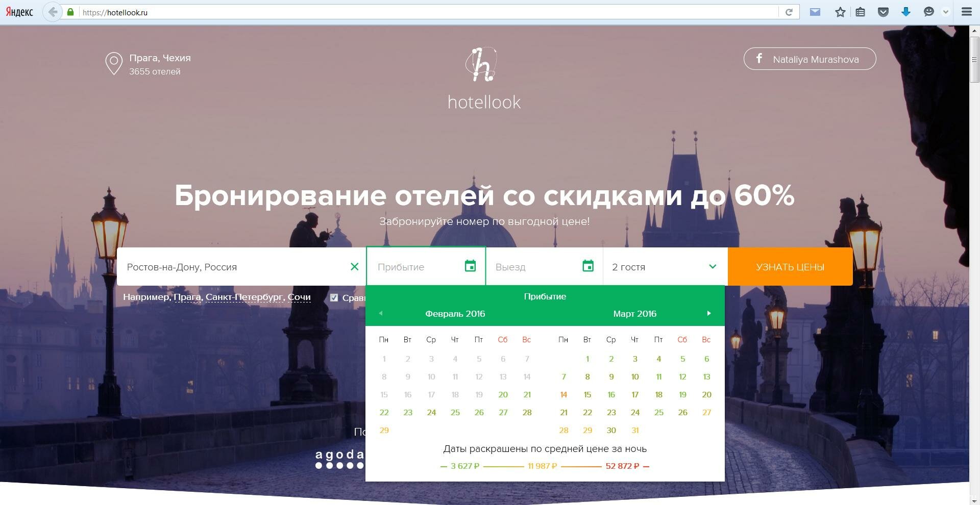Open the Firefox hamburger menu
Image resolution: width=980 pixels, height=505 pixels.
966,12
